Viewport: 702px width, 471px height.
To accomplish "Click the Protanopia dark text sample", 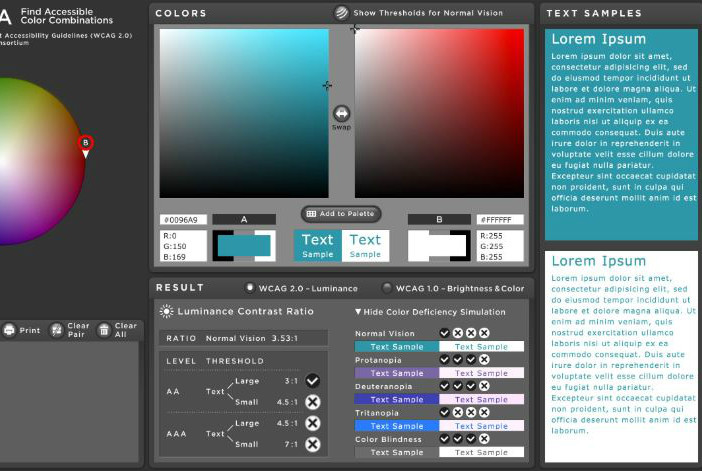I will coord(397,373).
